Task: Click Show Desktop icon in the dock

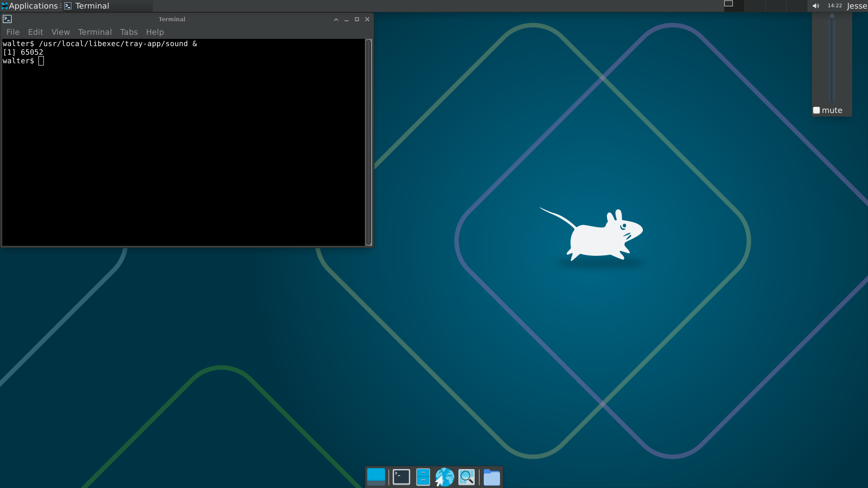Action: [376, 477]
